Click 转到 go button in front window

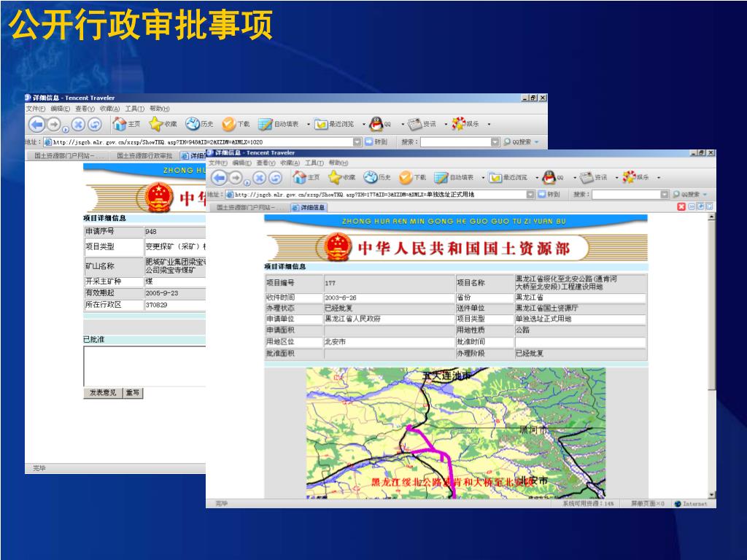(x=549, y=194)
